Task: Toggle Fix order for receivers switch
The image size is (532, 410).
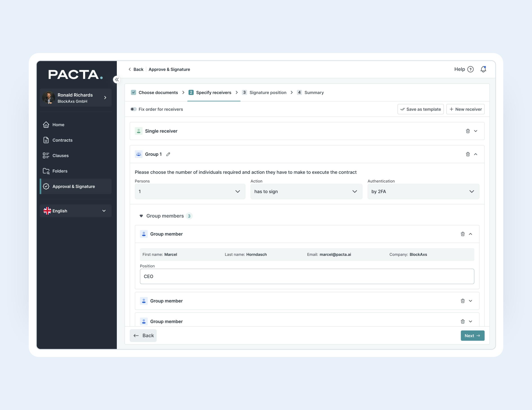Action: [133, 109]
